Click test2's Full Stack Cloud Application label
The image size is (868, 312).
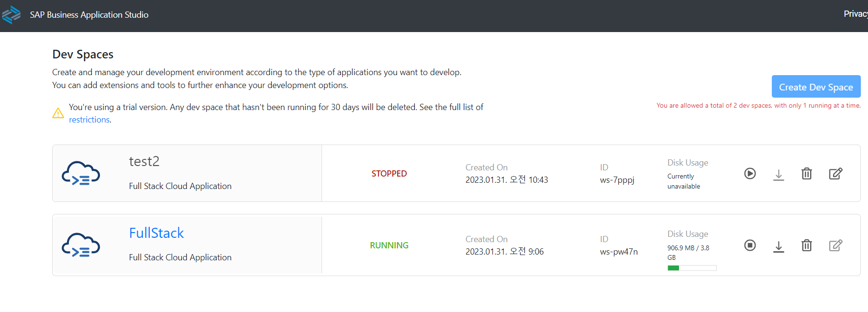click(x=180, y=186)
